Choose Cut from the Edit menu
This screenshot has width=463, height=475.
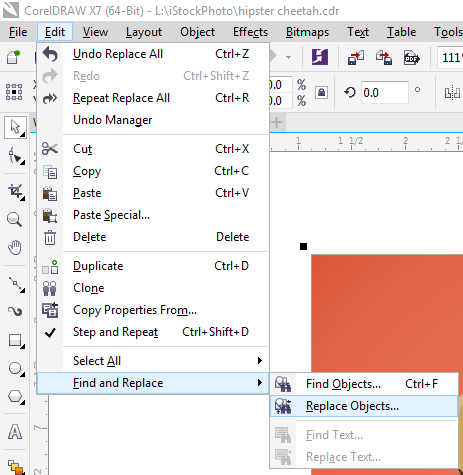point(153,149)
